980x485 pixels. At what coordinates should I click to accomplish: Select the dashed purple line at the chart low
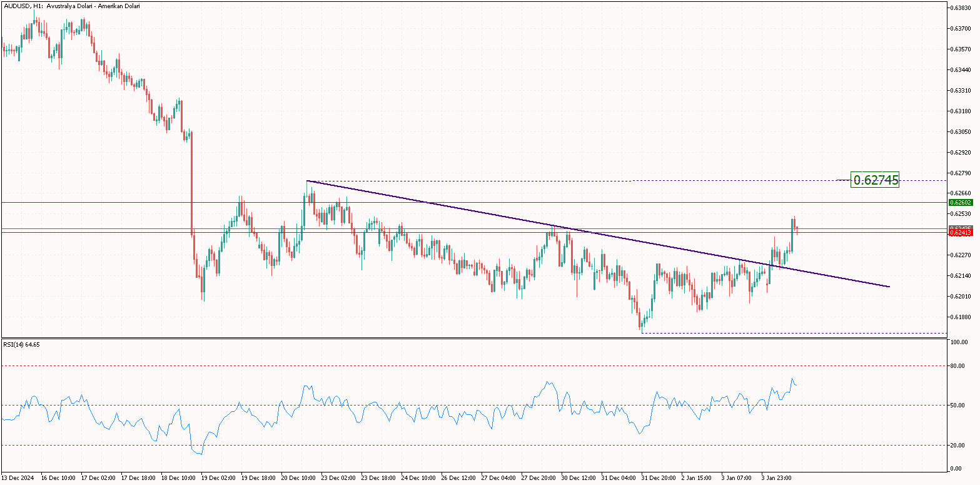(x=793, y=333)
